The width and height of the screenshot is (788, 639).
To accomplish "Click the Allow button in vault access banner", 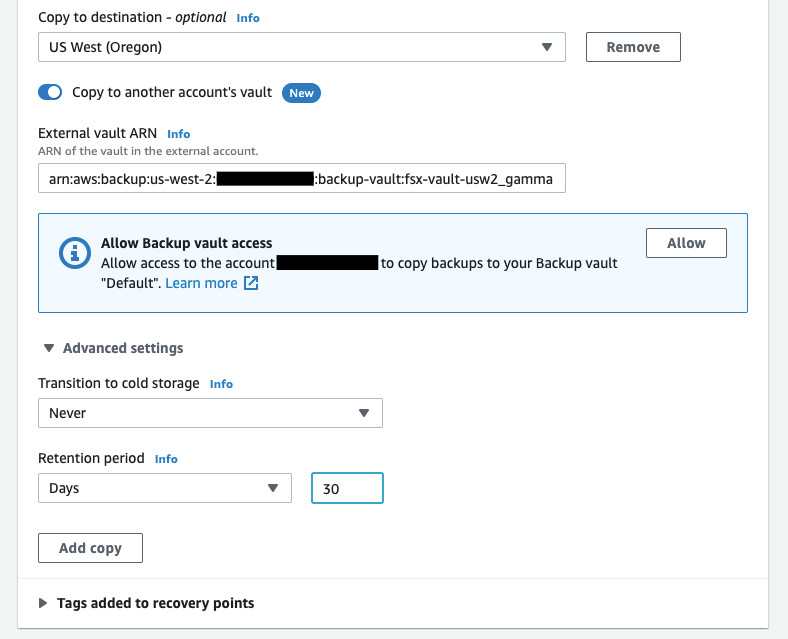I will [x=686, y=243].
